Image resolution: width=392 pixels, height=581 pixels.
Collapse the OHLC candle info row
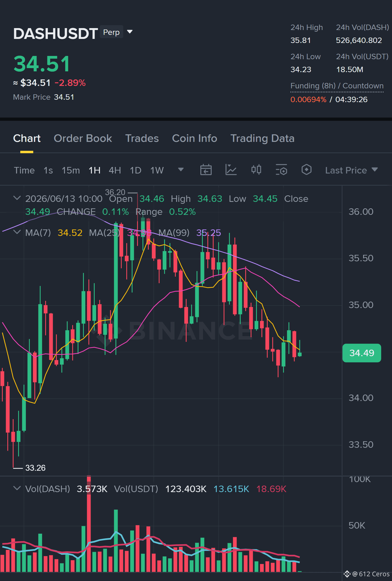click(x=17, y=198)
